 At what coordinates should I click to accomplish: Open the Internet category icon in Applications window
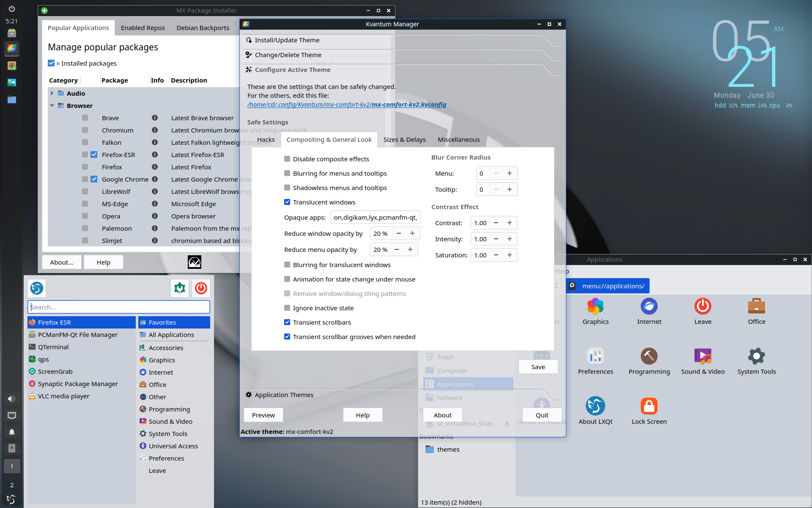[649, 306]
